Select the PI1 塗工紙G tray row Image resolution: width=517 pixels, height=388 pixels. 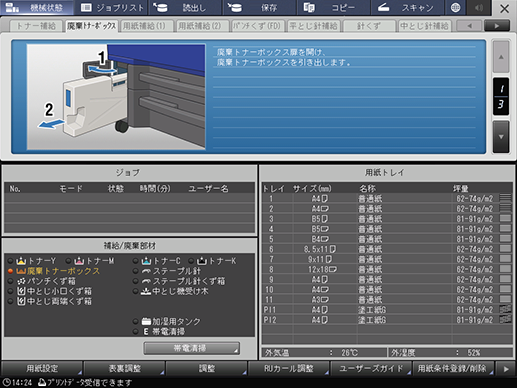(387, 310)
